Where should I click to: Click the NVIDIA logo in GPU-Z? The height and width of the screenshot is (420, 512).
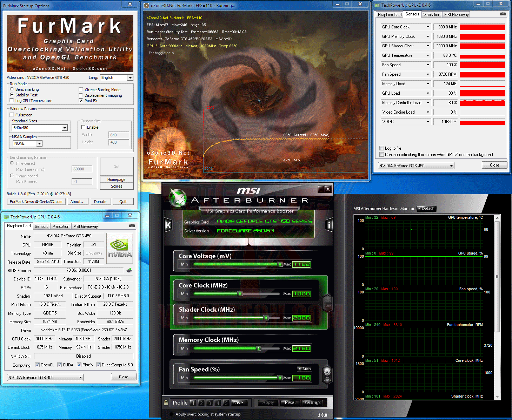pos(120,249)
